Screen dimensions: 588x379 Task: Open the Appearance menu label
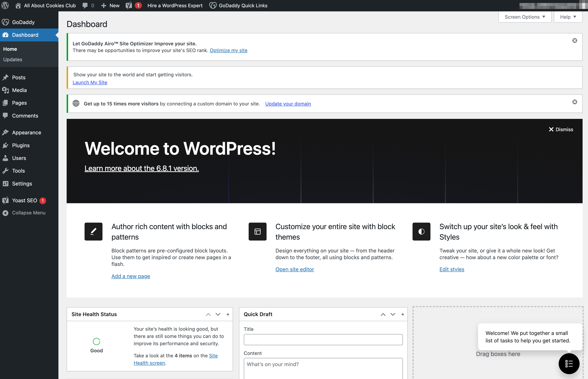click(27, 132)
